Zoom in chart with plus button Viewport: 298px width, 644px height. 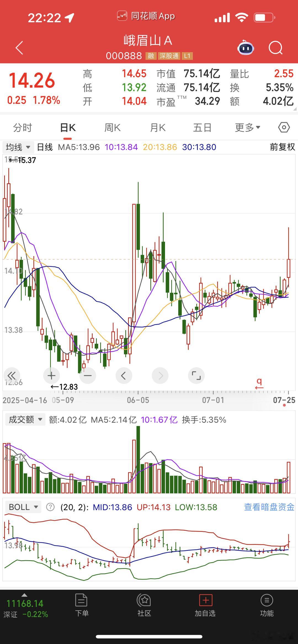(51, 376)
